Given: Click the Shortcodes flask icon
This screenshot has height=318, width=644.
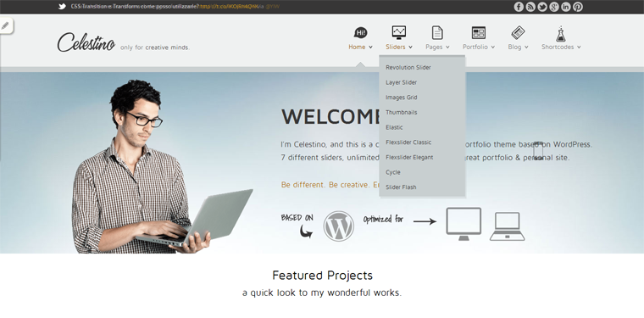Looking at the screenshot, I should point(561,33).
